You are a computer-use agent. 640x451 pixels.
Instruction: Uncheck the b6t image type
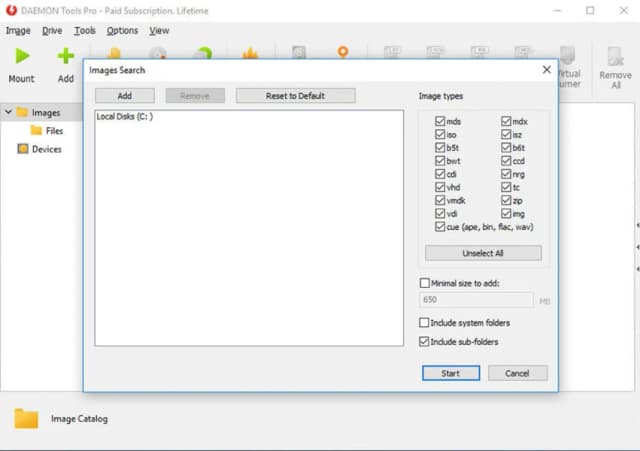(x=506, y=147)
